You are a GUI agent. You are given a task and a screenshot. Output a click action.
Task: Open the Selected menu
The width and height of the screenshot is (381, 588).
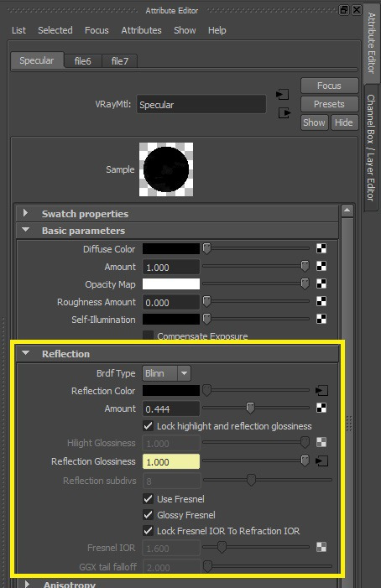tap(55, 30)
